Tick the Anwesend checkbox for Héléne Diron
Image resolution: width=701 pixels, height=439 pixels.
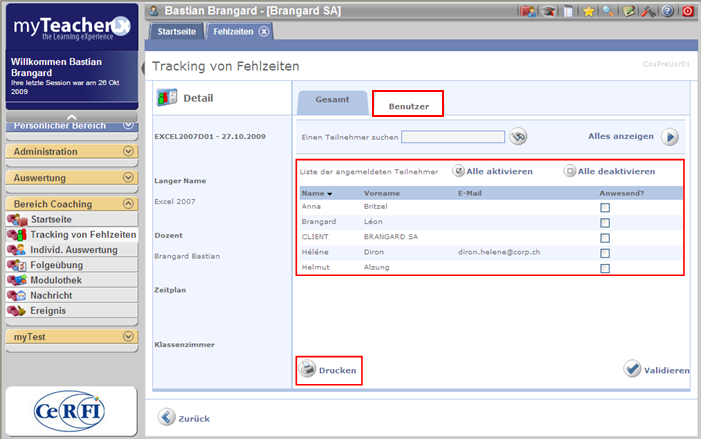tap(605, 253)
